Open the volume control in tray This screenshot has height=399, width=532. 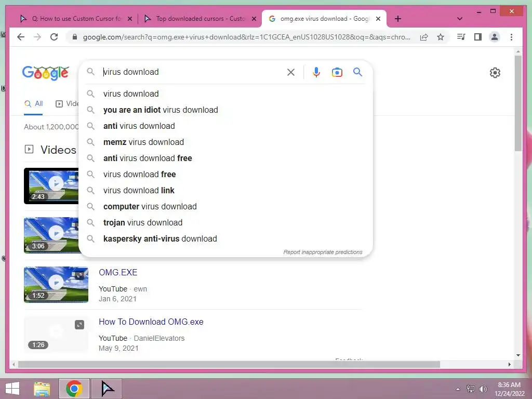pyautogui.click(x=483, y=389)
